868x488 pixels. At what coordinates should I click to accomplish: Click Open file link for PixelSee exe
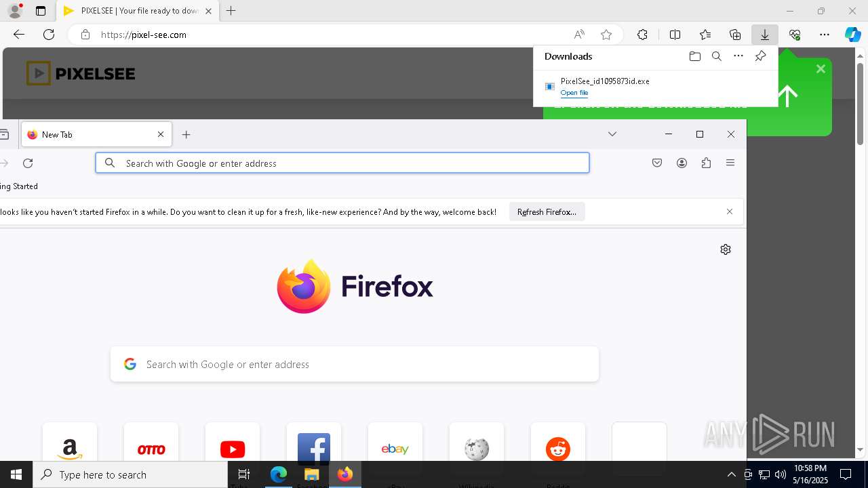tap(574, 93)
